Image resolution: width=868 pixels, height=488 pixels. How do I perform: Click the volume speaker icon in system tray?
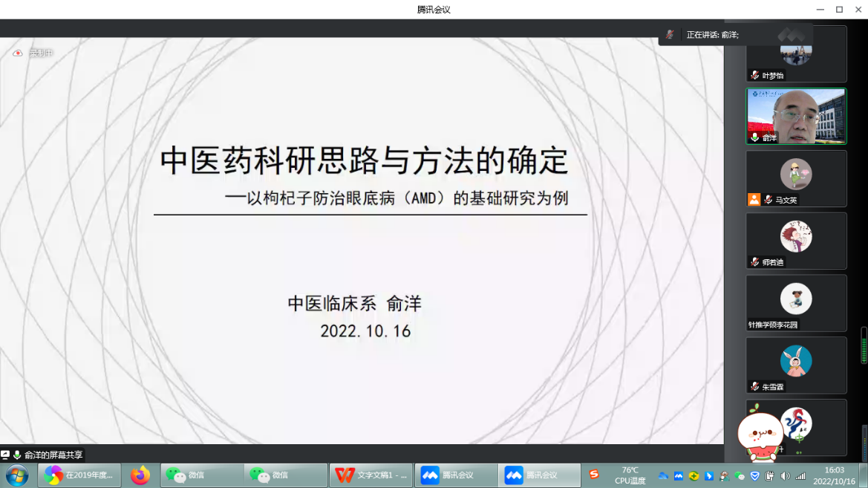pyautogui.click(x=786, y=475)
